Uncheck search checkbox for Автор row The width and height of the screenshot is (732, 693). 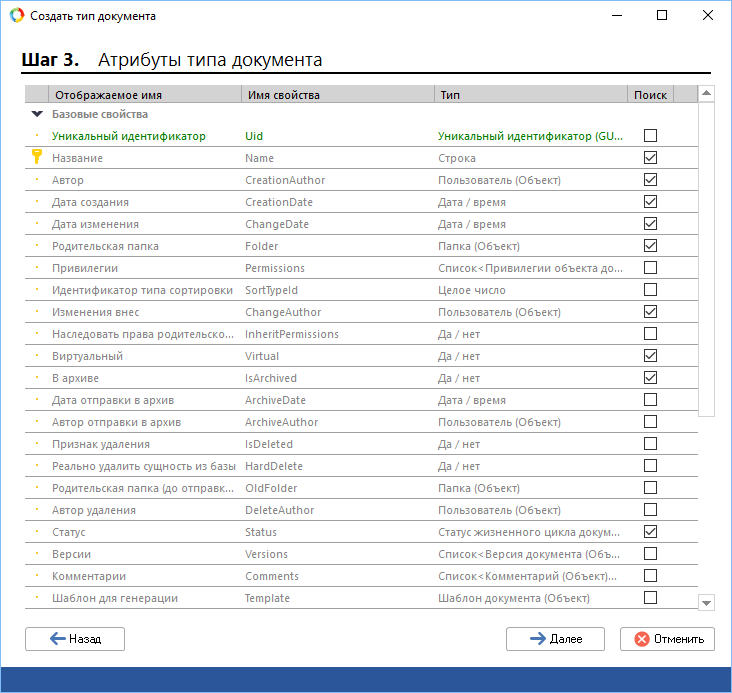click(x=651, y=180)
